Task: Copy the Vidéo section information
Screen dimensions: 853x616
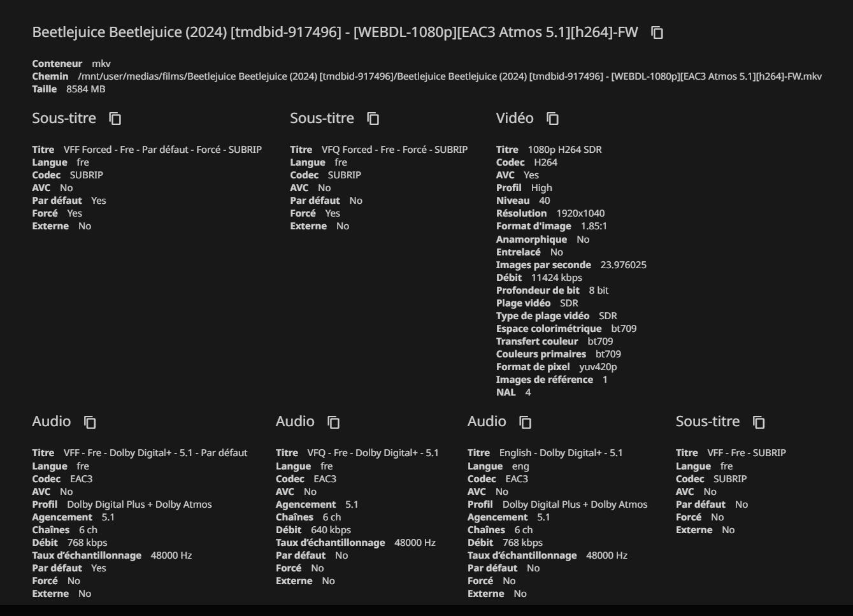Action: 552,118
